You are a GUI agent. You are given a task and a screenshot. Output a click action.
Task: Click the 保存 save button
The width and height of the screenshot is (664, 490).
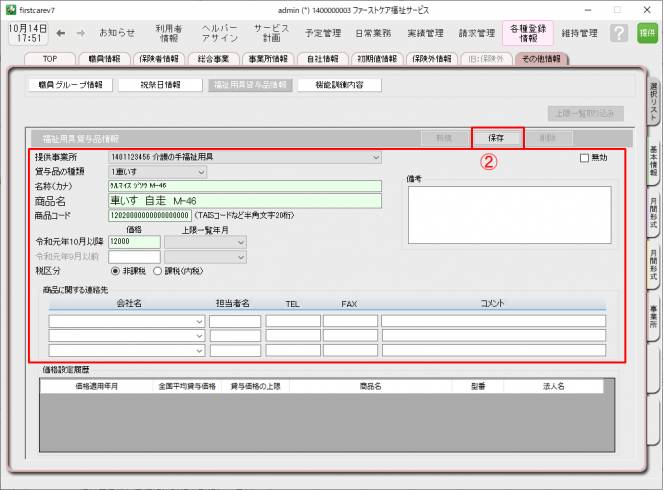pos(497,137)
